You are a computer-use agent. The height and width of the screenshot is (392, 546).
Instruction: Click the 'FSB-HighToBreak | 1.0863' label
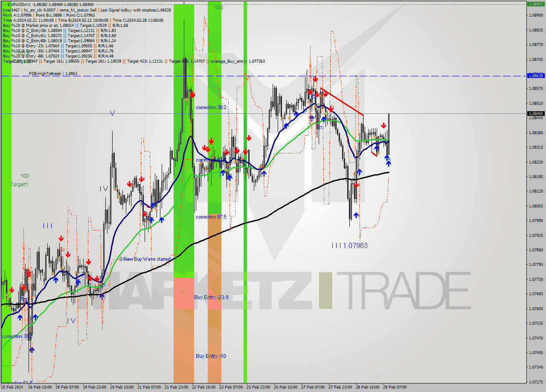coord(53,74)
